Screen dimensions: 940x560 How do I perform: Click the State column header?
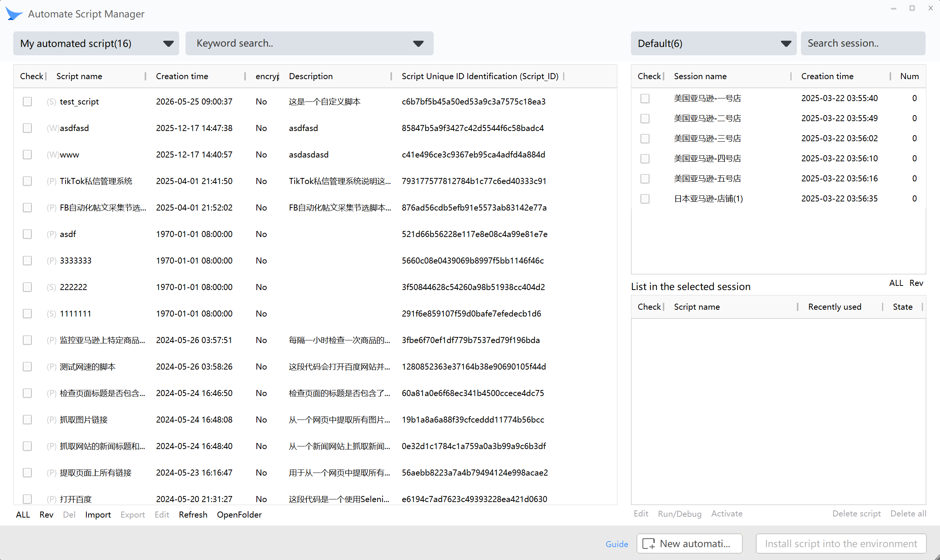coord(903,307)
